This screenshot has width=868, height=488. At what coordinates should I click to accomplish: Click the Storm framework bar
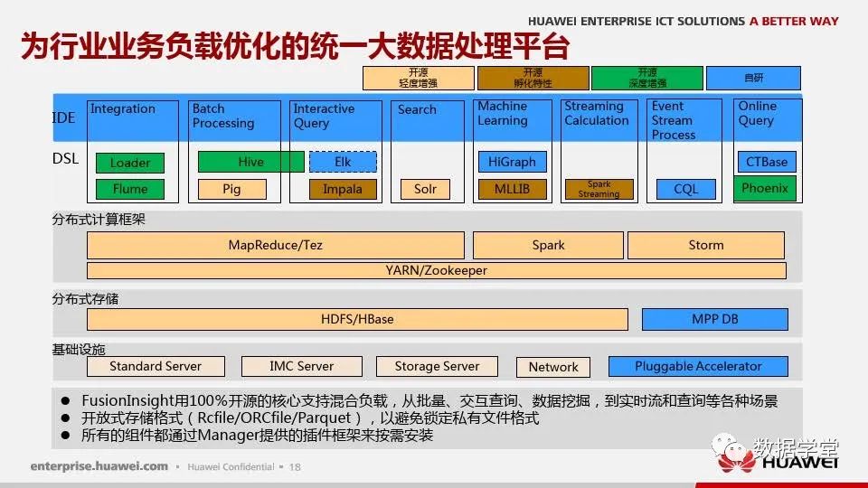tap(706, 245)
